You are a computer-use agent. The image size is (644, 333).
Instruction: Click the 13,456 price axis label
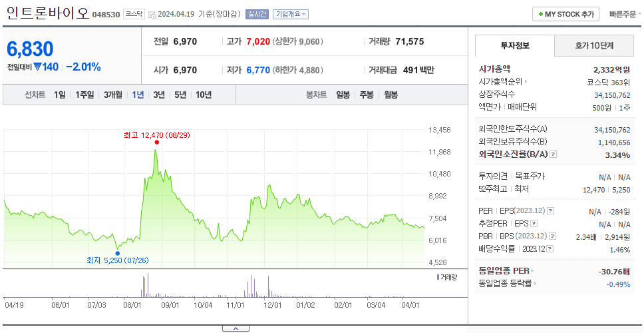point(440,130)
